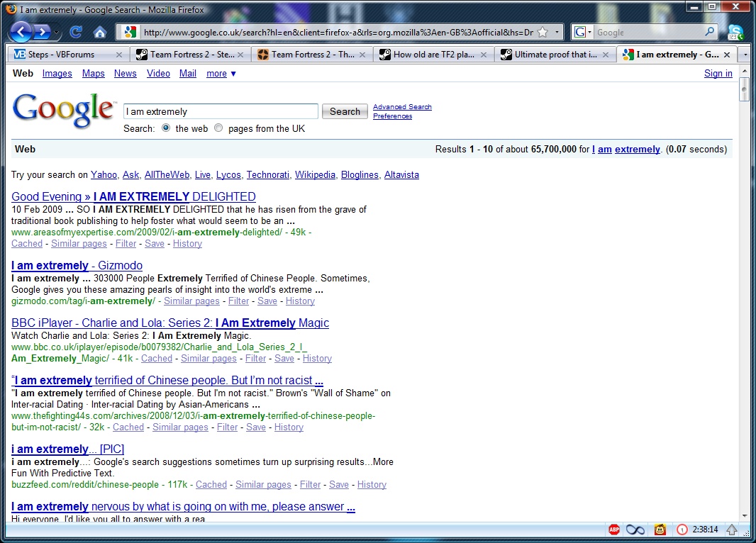Open Advanced Search
Screen dimensions: 756x543
(x=402, y=107)
